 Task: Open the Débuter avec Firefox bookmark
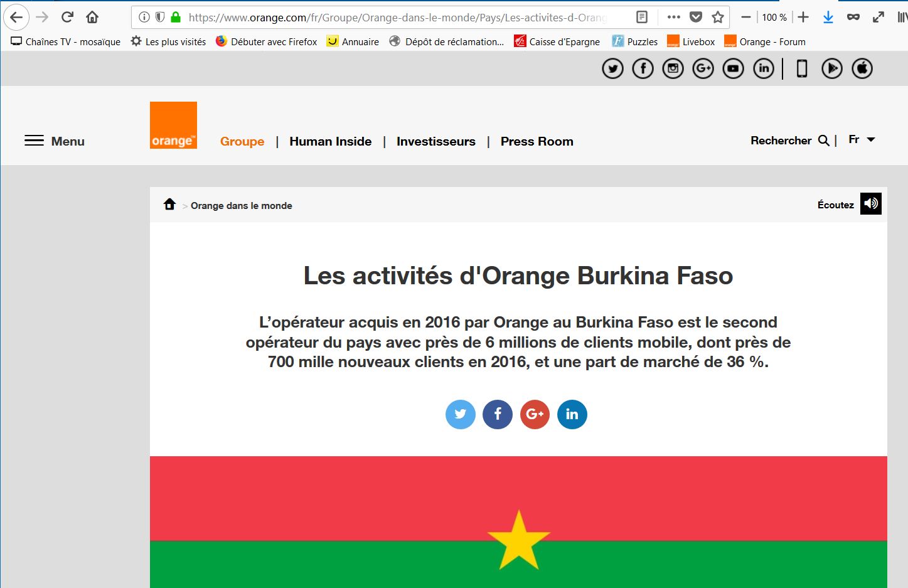point(267,42)
